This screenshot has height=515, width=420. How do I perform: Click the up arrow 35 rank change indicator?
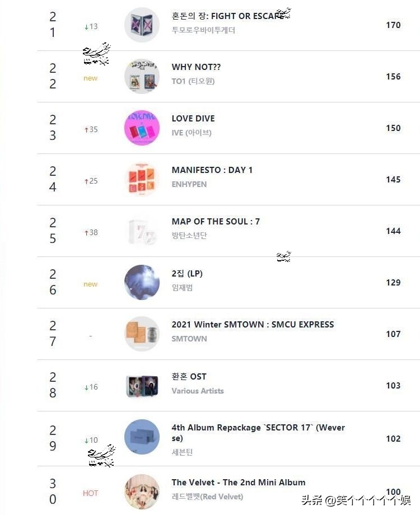pyautogui.click(x=91, y=129)
